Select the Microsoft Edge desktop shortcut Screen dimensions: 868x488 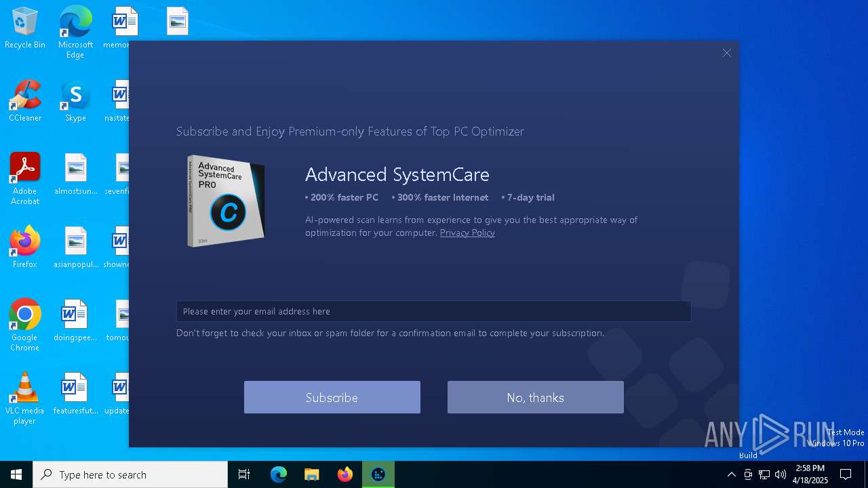click(x=75, y=33)
